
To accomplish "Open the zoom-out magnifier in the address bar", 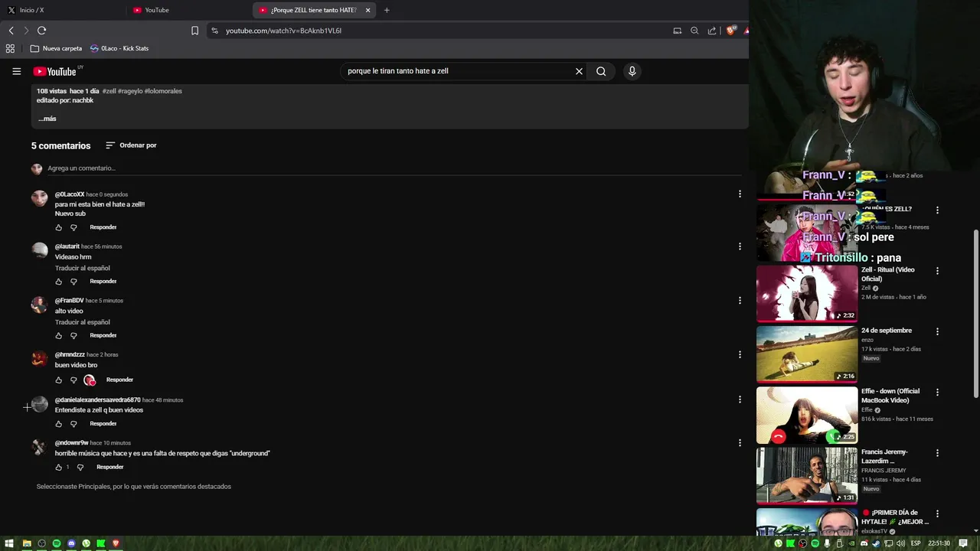I will 694,31.
